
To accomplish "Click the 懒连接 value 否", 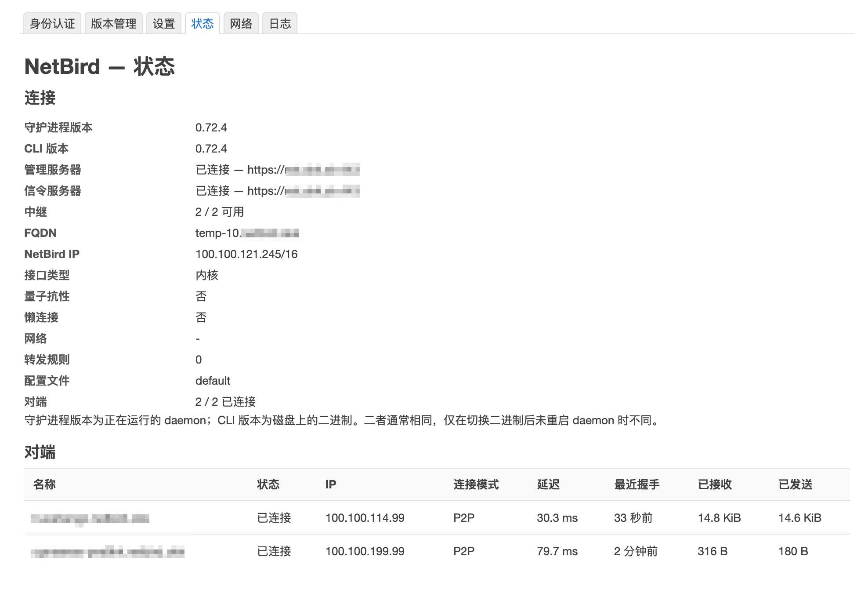I will click(x=201, y=317).
